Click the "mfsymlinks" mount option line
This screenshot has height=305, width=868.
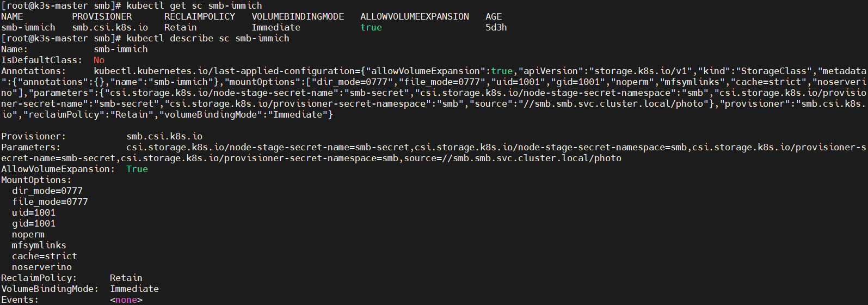tap(39, 245)
